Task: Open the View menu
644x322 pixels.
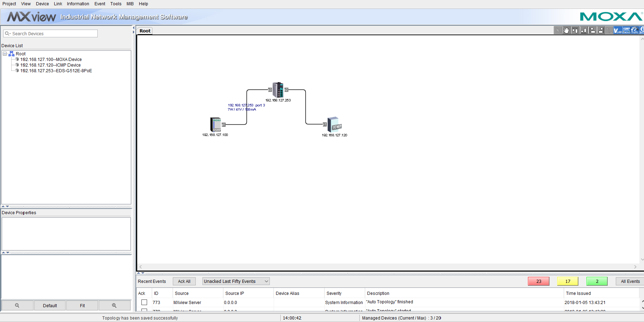Action: (x=26, y=4)
